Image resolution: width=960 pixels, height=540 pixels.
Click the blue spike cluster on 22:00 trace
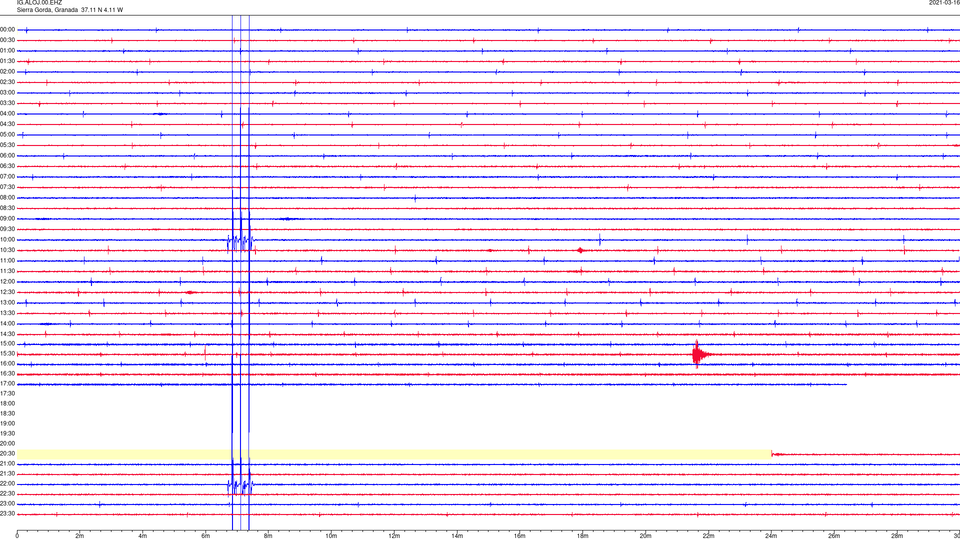[x=240, y=487]
